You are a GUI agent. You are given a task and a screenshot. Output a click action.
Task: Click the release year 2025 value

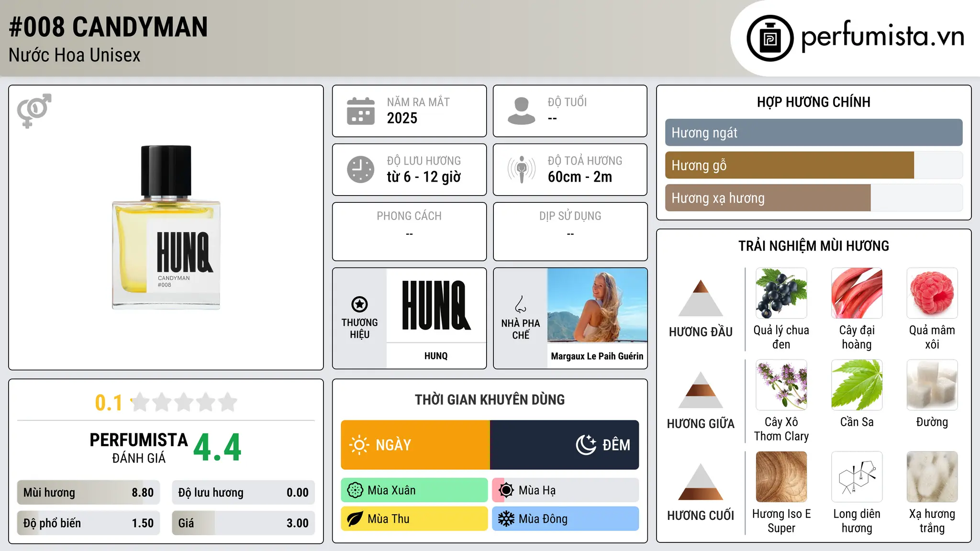click(402, 118)
